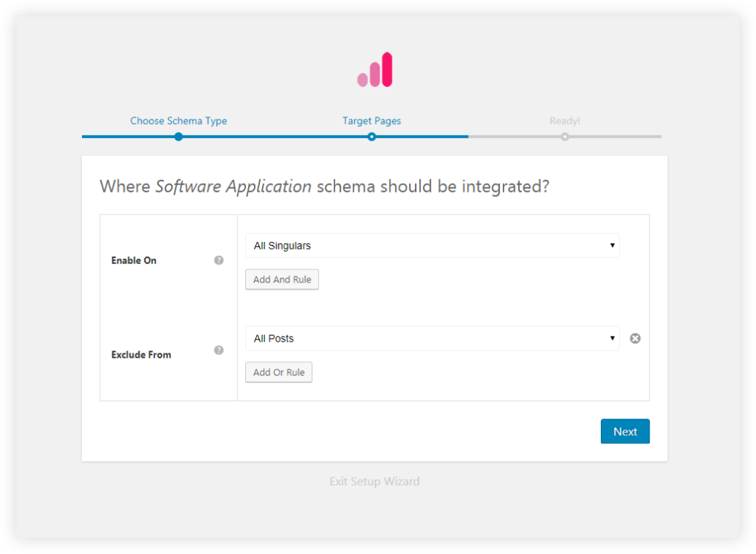Open the All Singulars dropdown
The width and height of the screenshot is (756, 554).
pyautogui.click(x=432, y=245)
